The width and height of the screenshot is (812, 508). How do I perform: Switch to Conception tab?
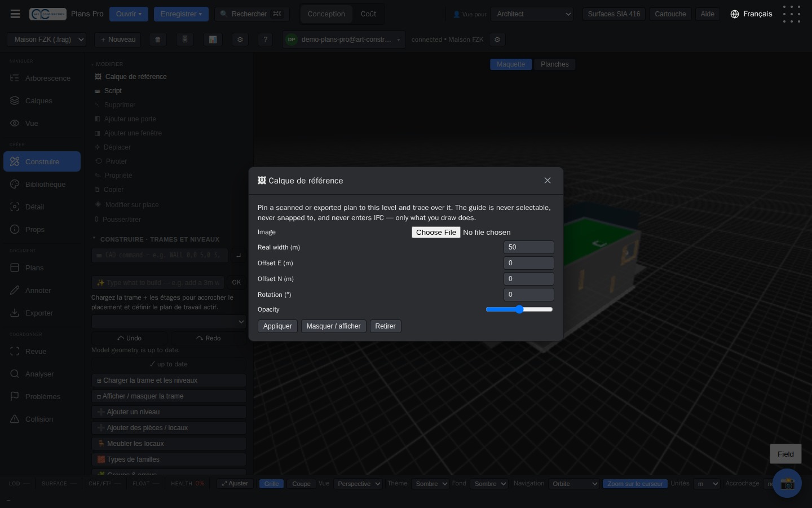click(x=326, y=14)
